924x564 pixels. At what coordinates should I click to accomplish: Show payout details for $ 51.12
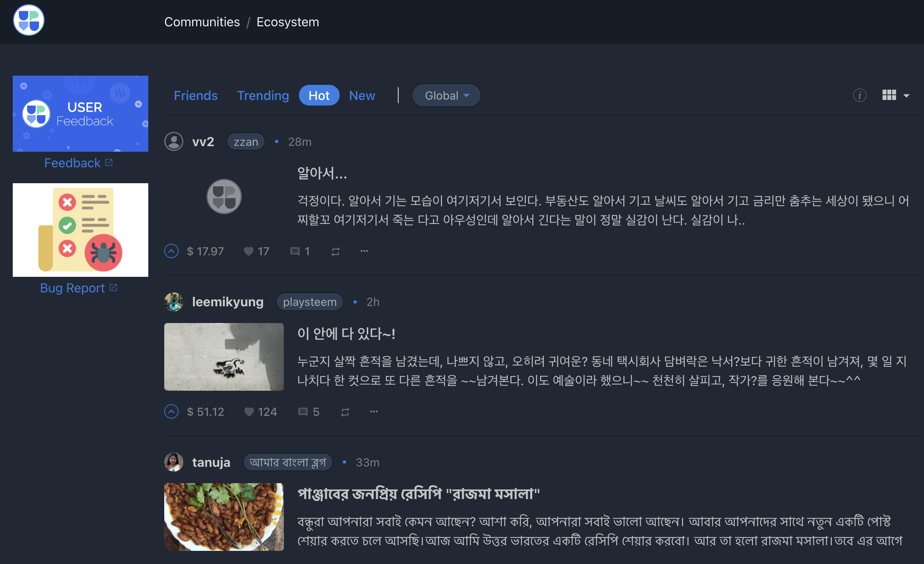(205, 412)
